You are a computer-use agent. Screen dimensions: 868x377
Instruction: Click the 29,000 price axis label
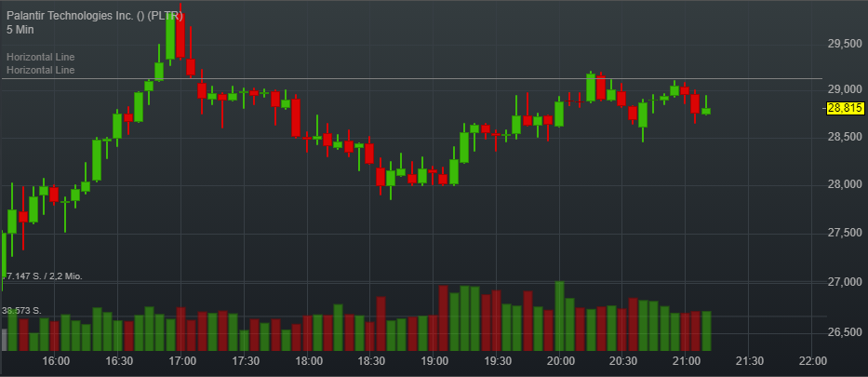847,89
